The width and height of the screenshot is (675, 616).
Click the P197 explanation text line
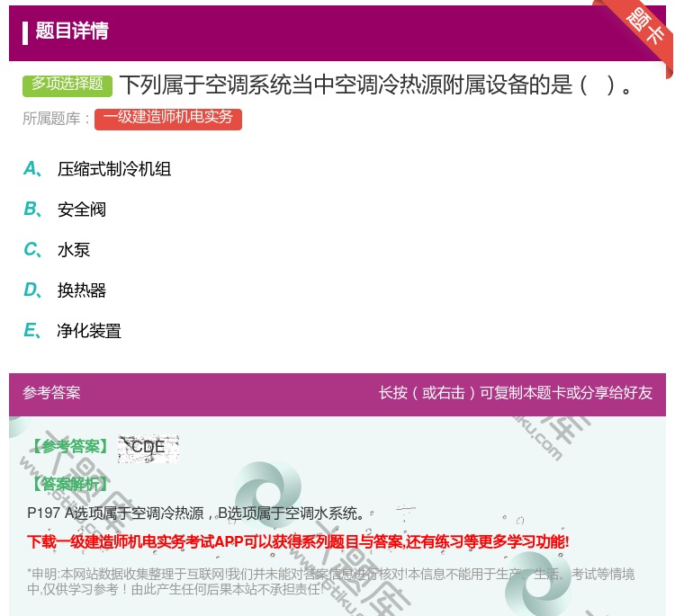196,513
